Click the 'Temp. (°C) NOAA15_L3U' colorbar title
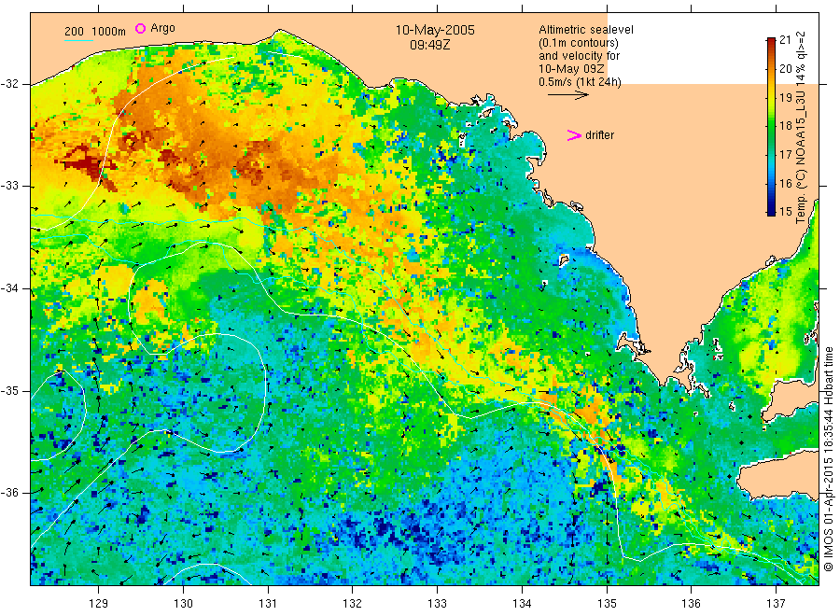The image size is (840, 616). pos(801,157)
